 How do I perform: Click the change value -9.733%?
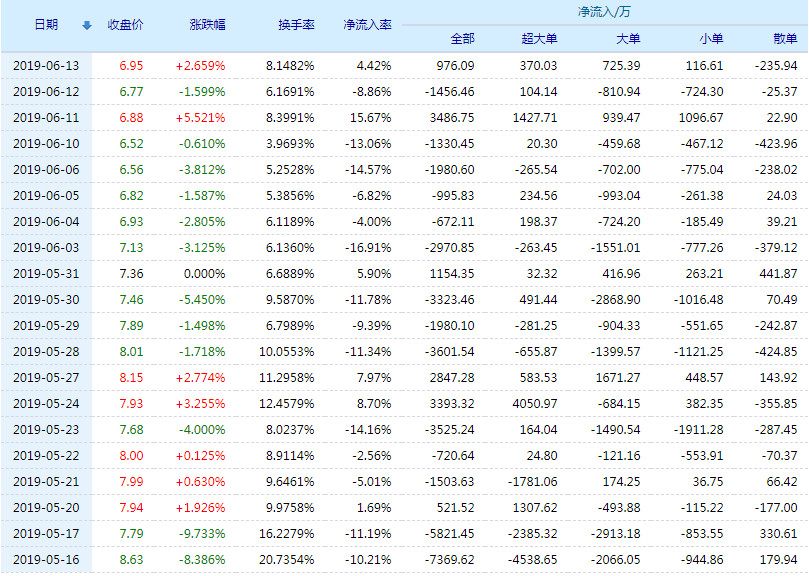202,533
